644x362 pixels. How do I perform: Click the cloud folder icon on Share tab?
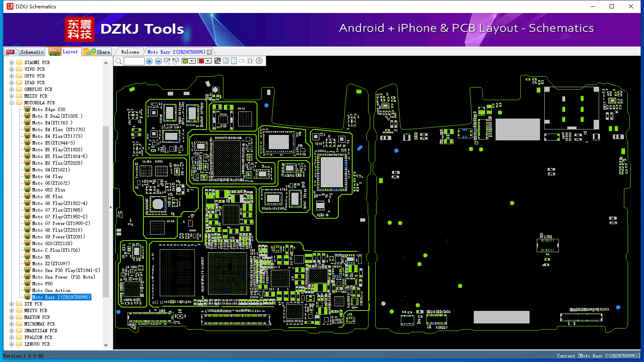coord(89,52)
